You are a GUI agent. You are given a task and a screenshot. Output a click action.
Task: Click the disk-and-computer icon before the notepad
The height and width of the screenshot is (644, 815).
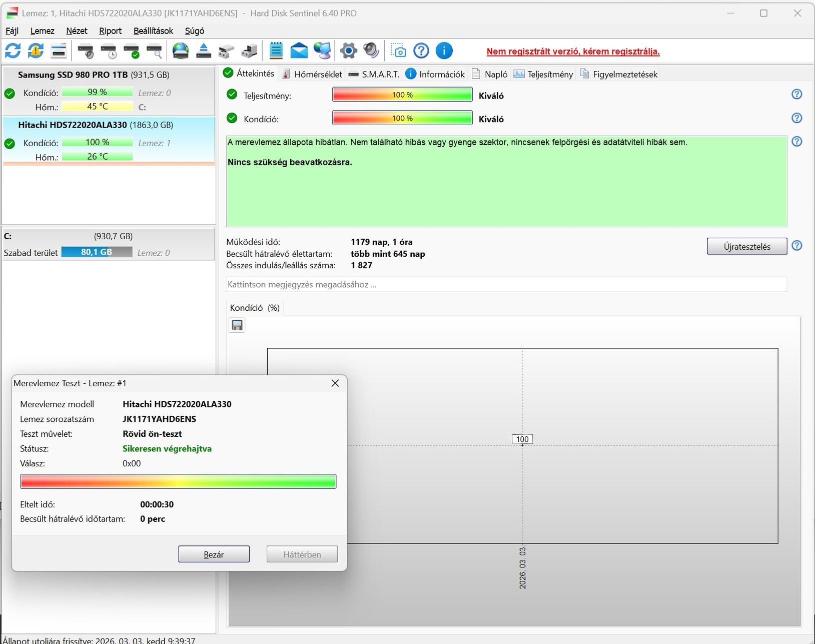tap(249, 51)
